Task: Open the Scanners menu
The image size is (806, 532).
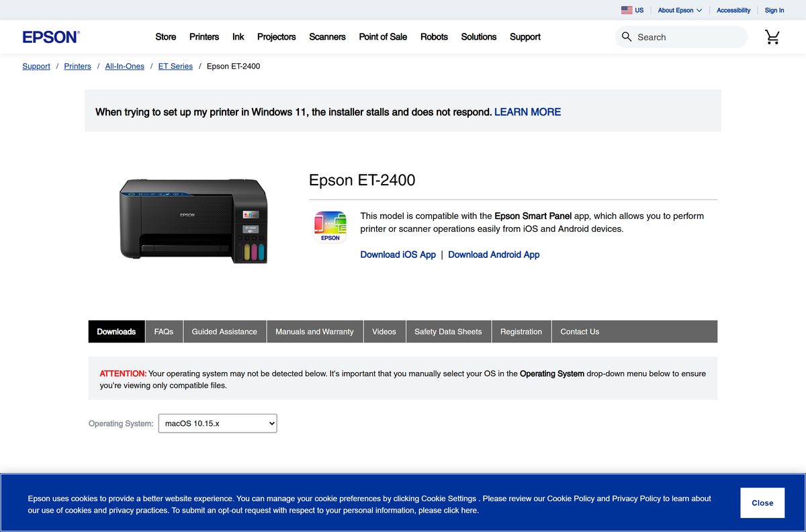Action: [327, 37]
